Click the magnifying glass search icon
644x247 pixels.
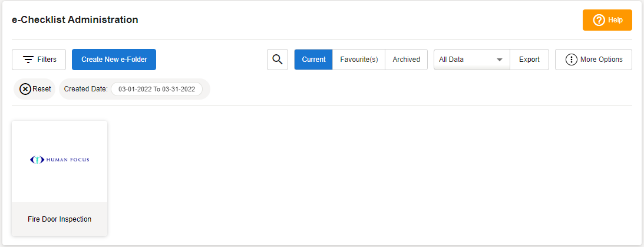tap(278, 60)
